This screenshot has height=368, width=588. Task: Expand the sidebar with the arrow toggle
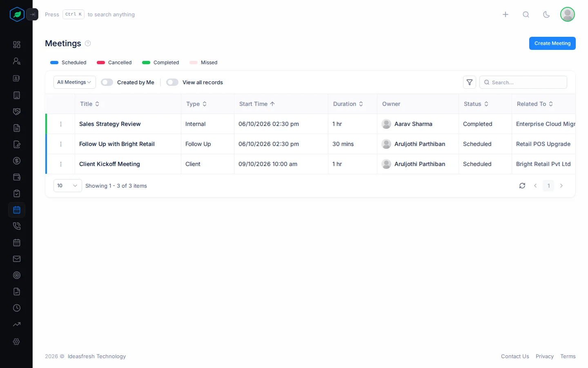click(x=32, y=14)
